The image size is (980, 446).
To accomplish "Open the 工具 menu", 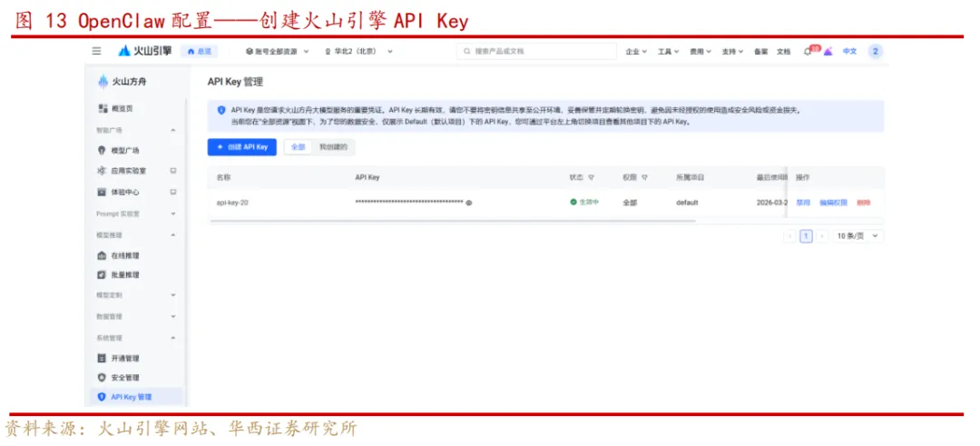I will pos(668,52).
